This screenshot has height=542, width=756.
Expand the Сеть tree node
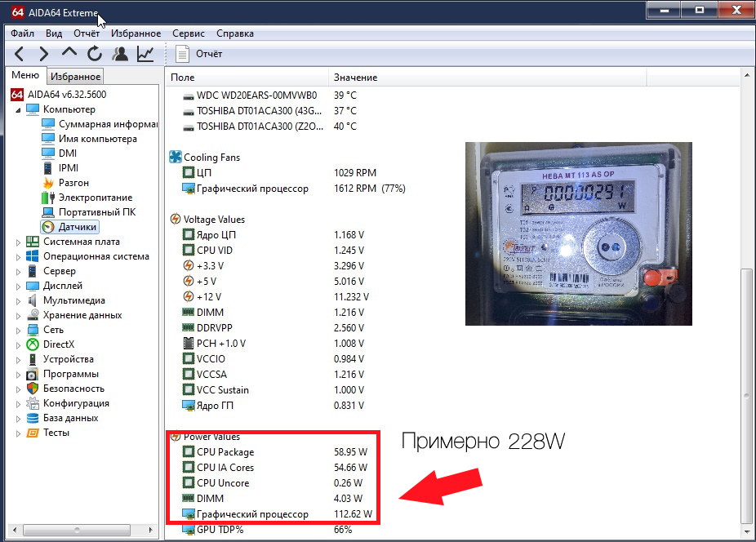[18, 331]
